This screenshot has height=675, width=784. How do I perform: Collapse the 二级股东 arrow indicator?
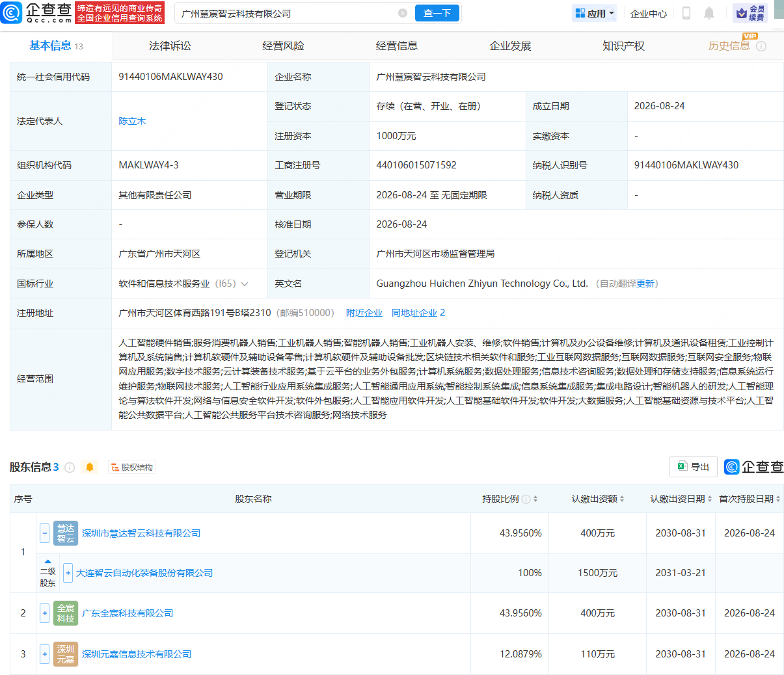pos(47,561)
